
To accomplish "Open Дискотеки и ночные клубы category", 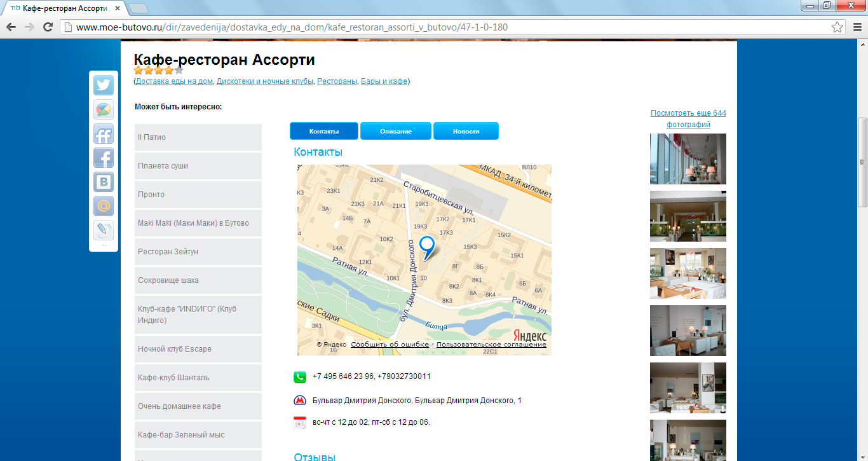I will click(x=265, y=81).
